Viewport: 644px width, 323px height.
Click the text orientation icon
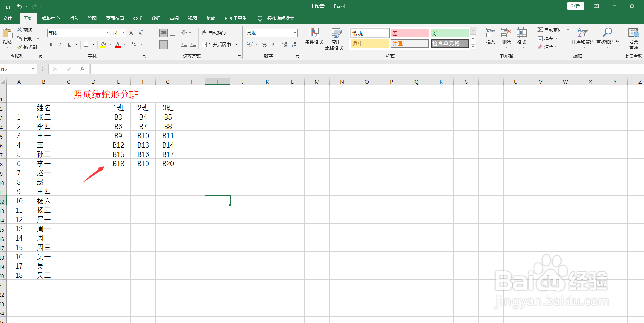pyautogui.click(x=184, y=33)
